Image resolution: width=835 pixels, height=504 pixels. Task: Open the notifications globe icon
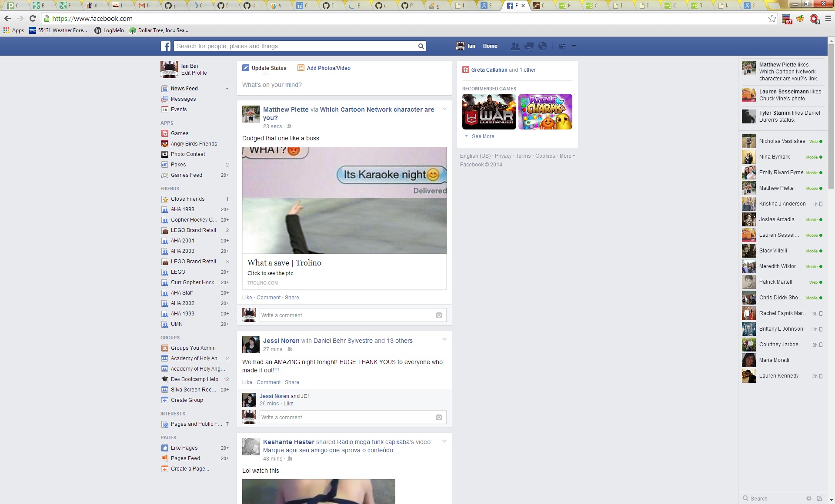click(x=542, y=46)
